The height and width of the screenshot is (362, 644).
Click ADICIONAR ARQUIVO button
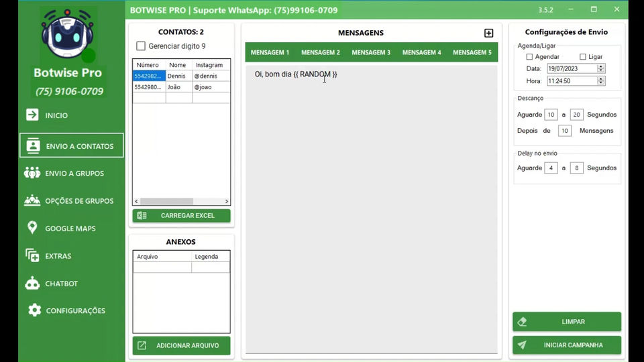pos(181,346)
